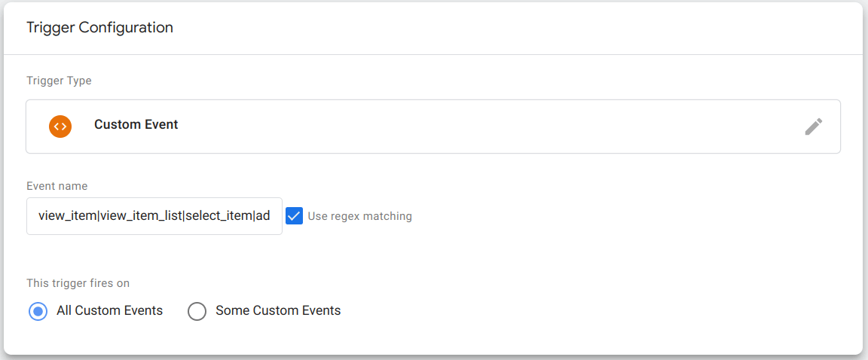Select the Custom Event trigger type label
This screenshot has width=868, height=360.
coord(136,124)
